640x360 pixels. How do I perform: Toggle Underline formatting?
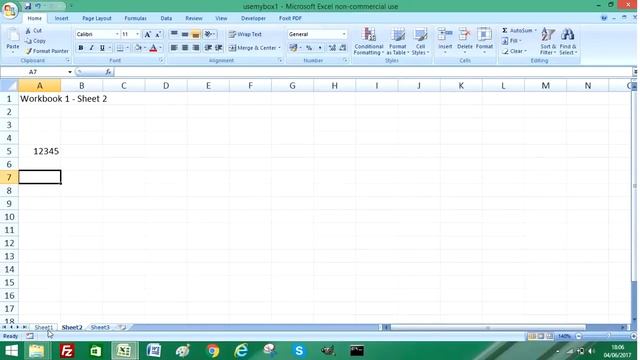click(102, 48)
